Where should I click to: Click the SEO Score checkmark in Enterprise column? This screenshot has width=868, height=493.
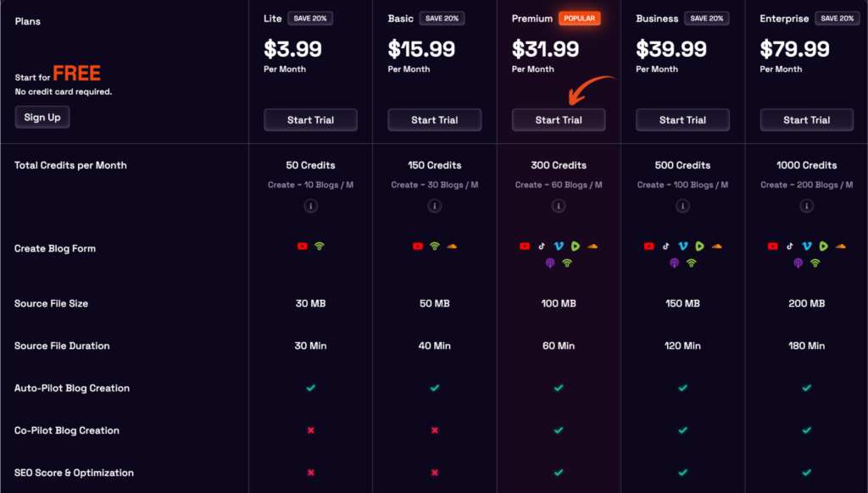click(x=807, y=473)
